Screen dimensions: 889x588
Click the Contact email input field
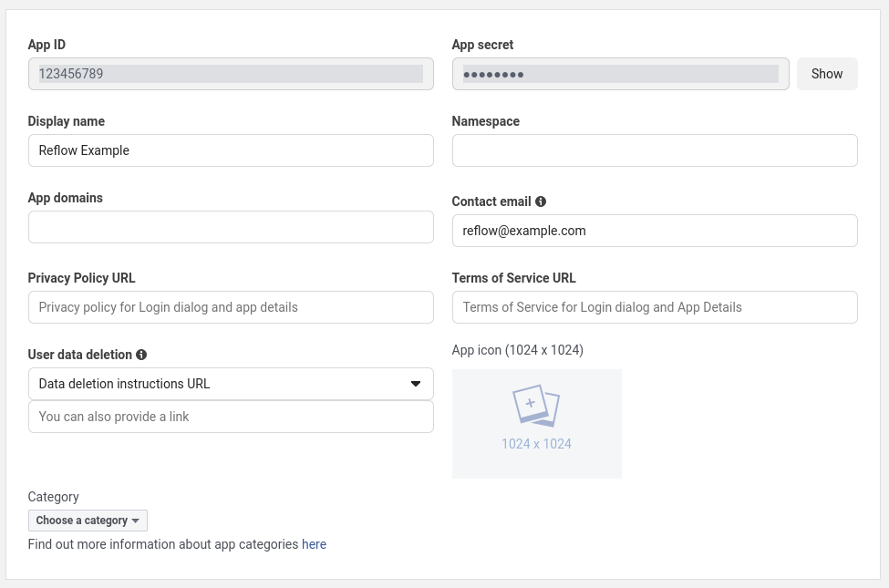654,231
